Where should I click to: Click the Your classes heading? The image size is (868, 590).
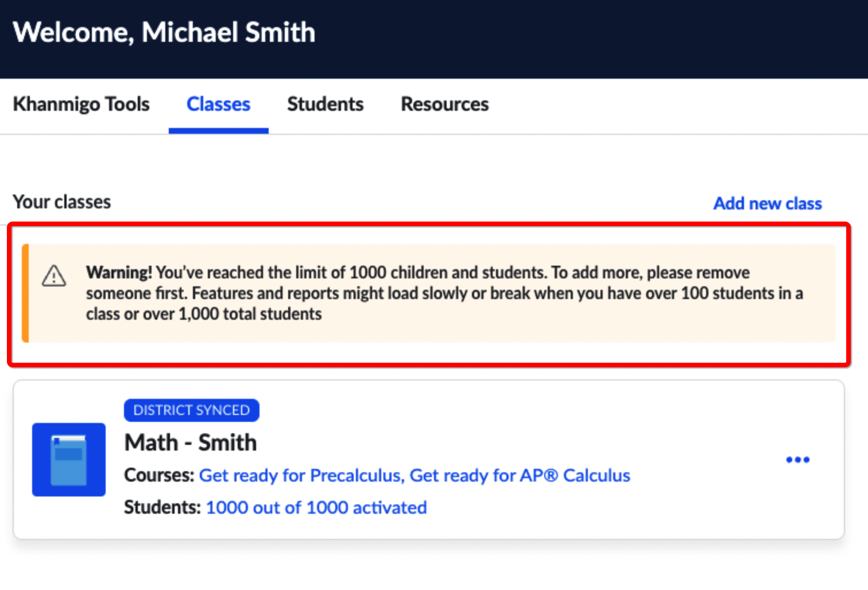62,202
